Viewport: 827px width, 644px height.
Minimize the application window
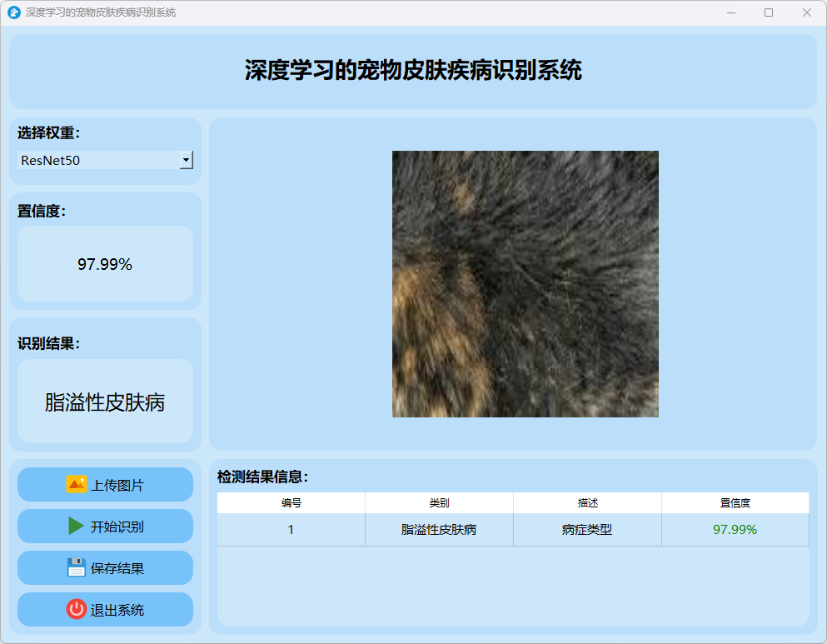pos(731,12)
